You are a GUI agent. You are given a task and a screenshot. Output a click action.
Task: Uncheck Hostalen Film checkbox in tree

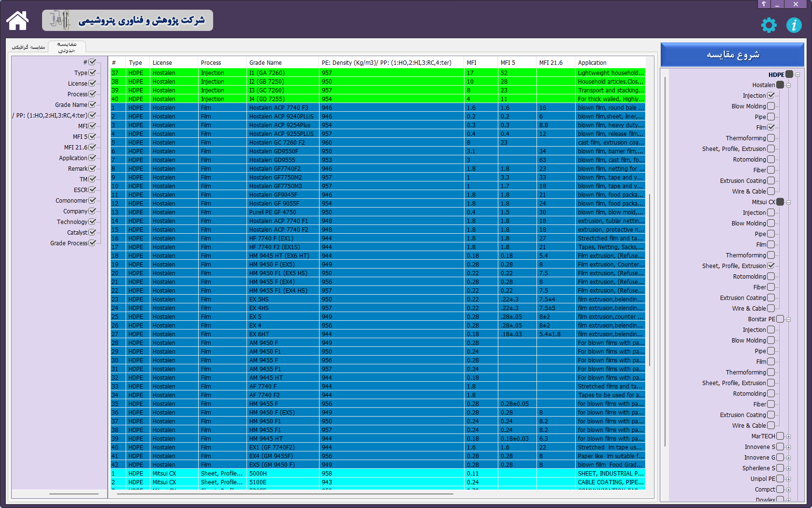pyautogui.click(x=771, y=127)
